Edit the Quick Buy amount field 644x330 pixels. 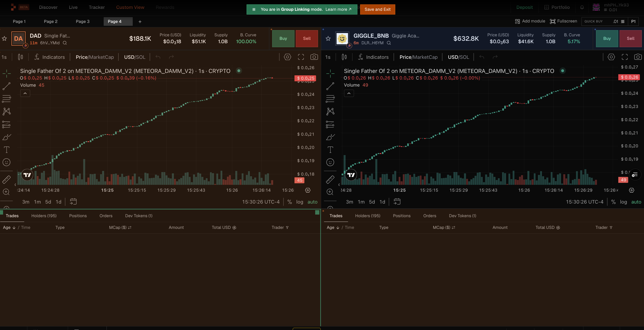tap(605, 22)
